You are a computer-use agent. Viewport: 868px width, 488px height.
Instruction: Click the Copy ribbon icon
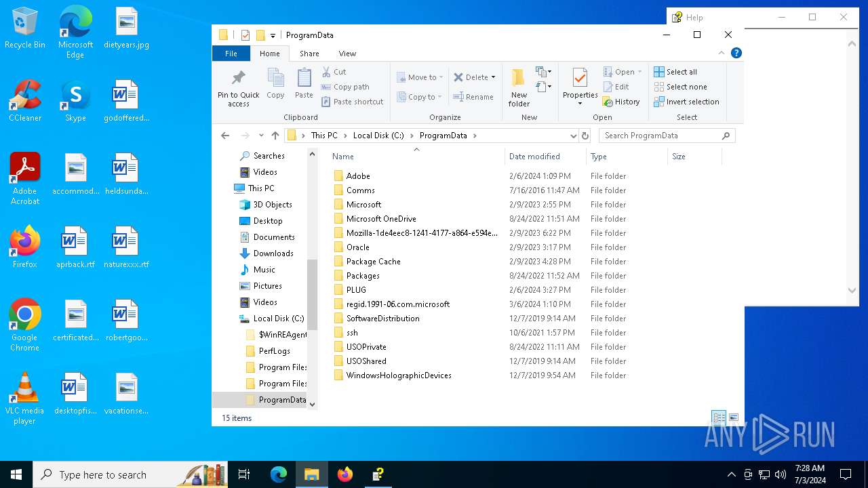point(275,84)
